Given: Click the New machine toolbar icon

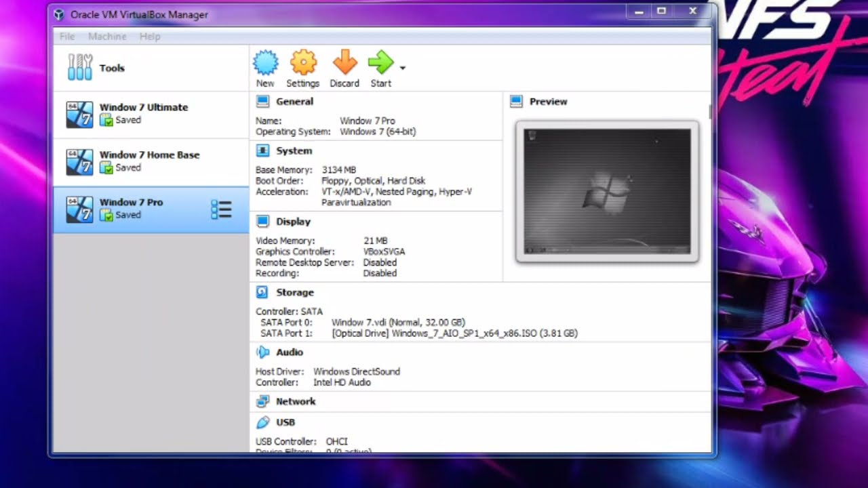Looking at the screenshot, I should pyautogui.click(x=265, y=62).
